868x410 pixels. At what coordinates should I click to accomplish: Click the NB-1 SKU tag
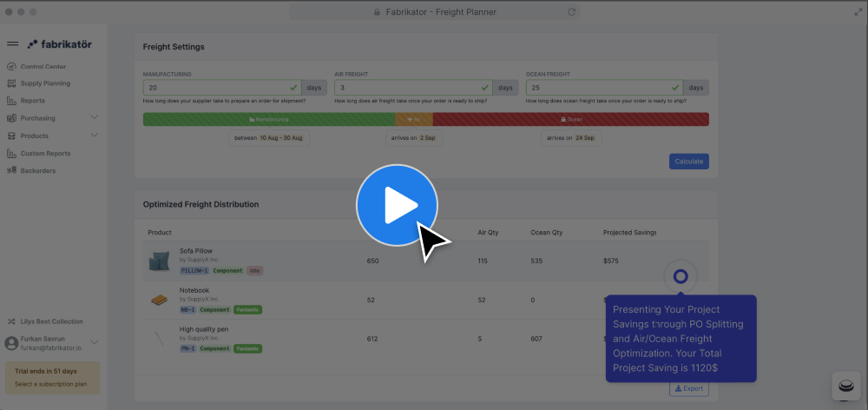click(187, 310)
